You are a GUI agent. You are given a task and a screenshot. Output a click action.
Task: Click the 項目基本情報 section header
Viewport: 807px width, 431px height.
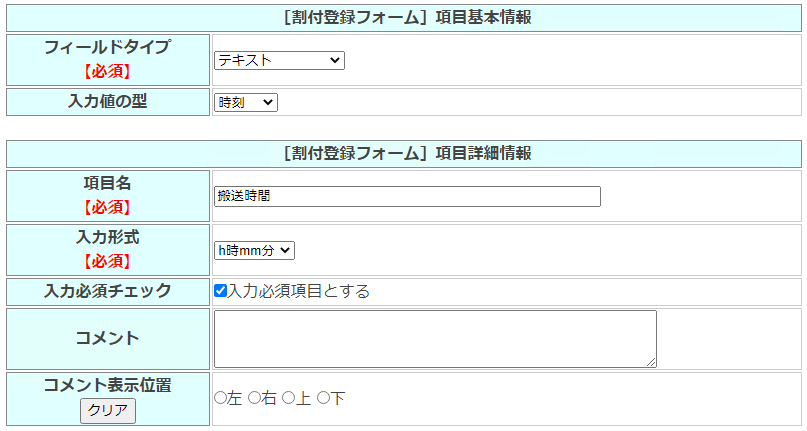(404, 17)
